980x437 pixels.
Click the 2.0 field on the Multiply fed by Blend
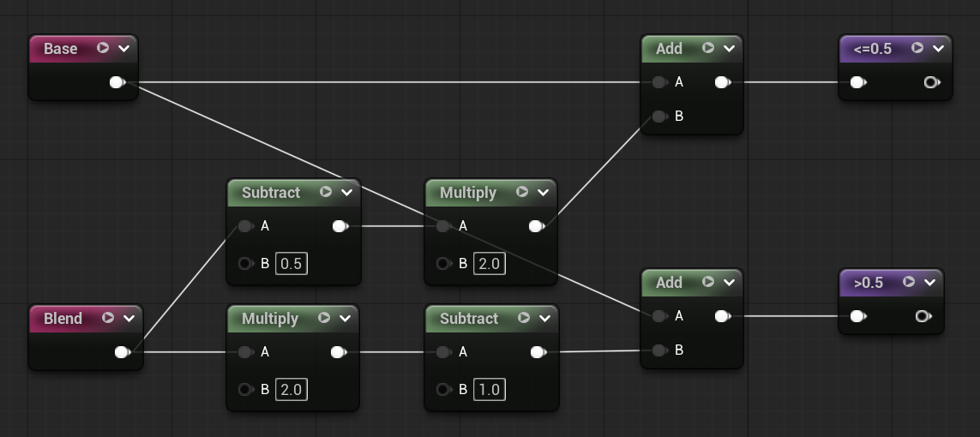point(292,390)
